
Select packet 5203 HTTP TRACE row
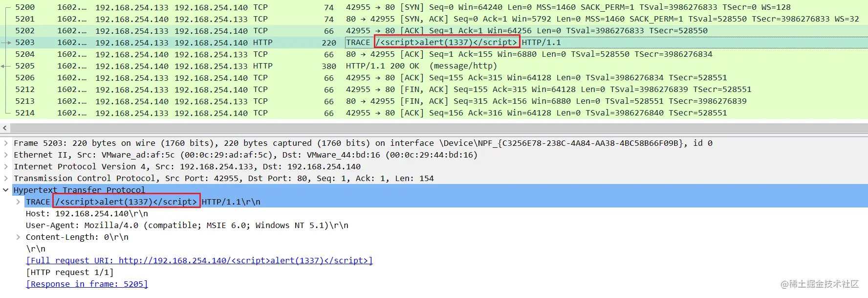click(x=434, y=43)
